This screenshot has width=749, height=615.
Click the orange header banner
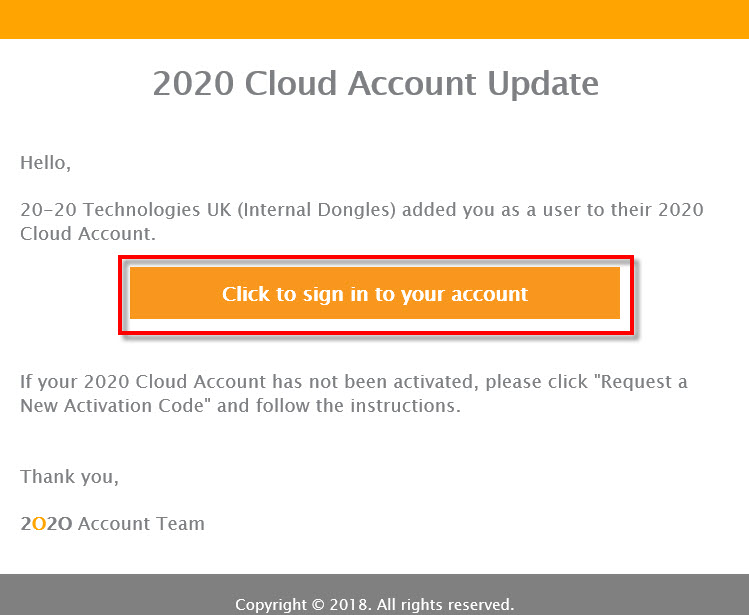pyautogui.click(x=374, y=19)
